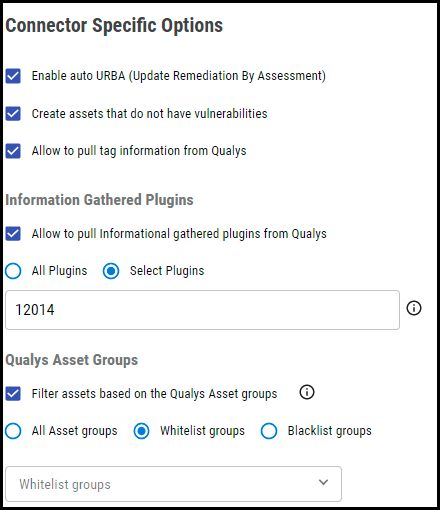Click the Blacklist groups label text
Image resolution: width=440 pixels, height=510 pixels.
pyautogui.click(x=330, y=431)
